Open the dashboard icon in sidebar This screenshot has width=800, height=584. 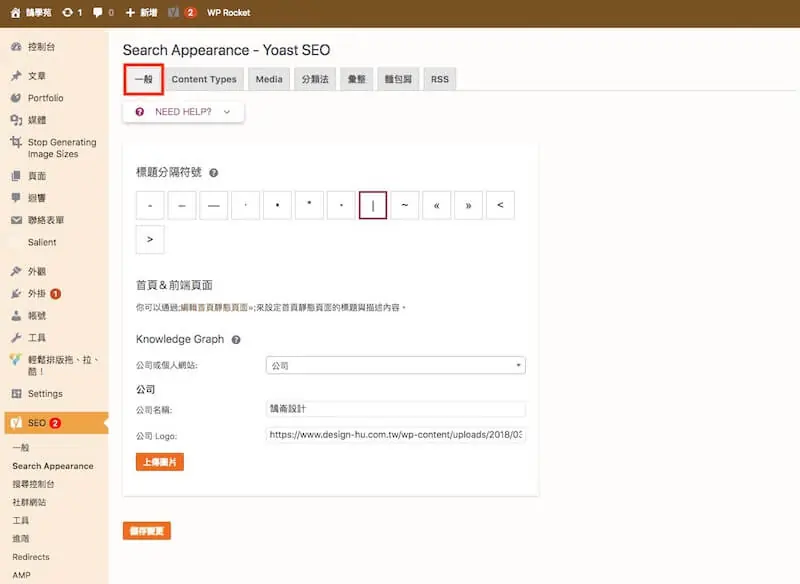16,47
